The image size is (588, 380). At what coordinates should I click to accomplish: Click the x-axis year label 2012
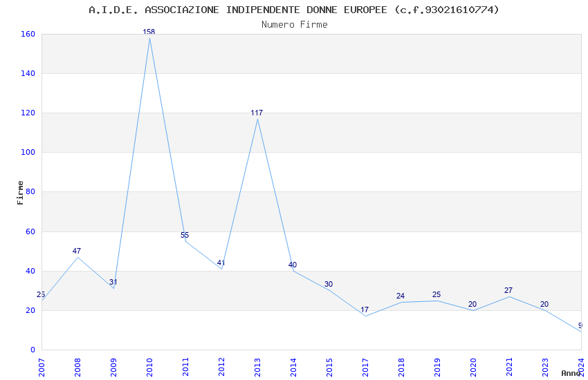point(221,368)
